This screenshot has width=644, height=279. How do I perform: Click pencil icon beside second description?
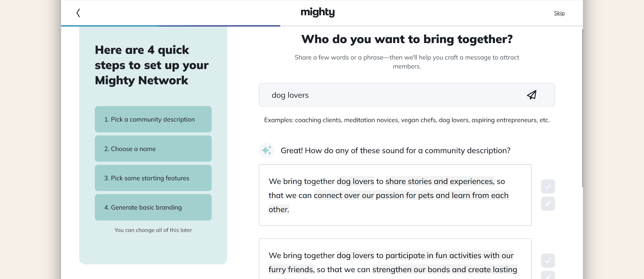point(548,275)
